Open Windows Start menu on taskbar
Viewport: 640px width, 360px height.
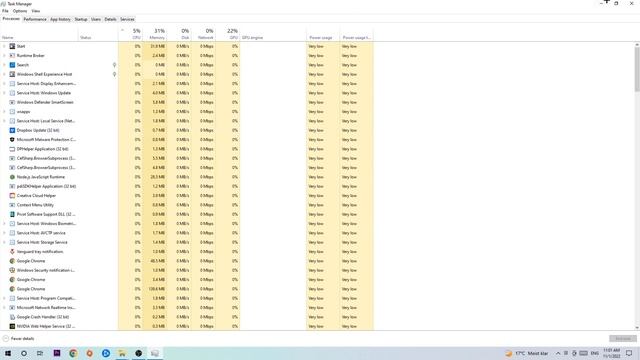tap(8, 353)
